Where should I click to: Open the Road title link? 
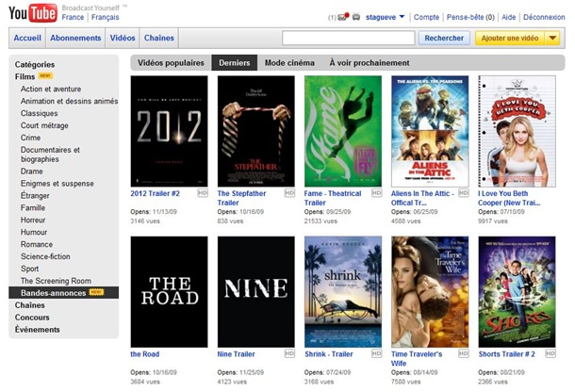[145, 354]
